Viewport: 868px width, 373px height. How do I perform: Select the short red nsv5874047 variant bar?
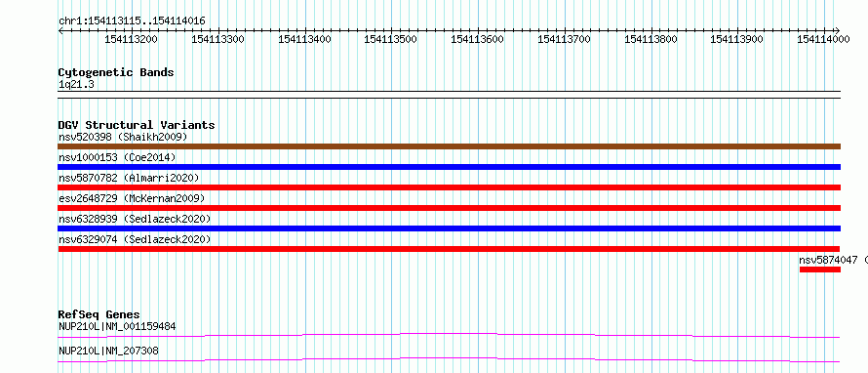(x=820, y=269)
